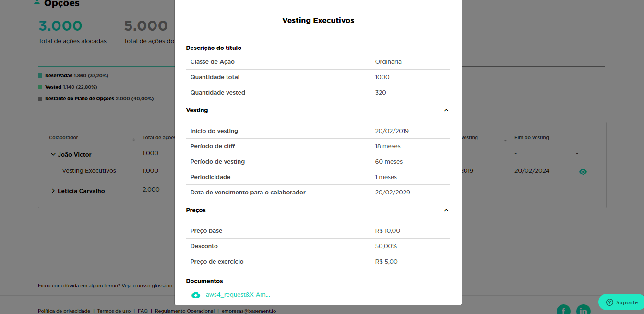Click the Vested legend color square
Image resolution: width=644 pixels, height=314 pixels.
click(40, 87)
